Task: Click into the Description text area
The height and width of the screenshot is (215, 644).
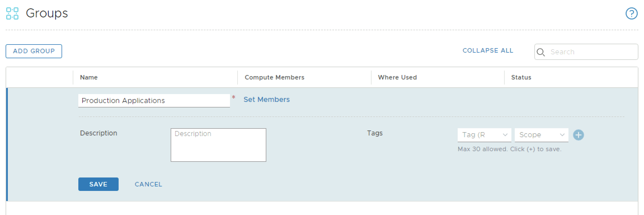Action: click(x=218, y=145)
